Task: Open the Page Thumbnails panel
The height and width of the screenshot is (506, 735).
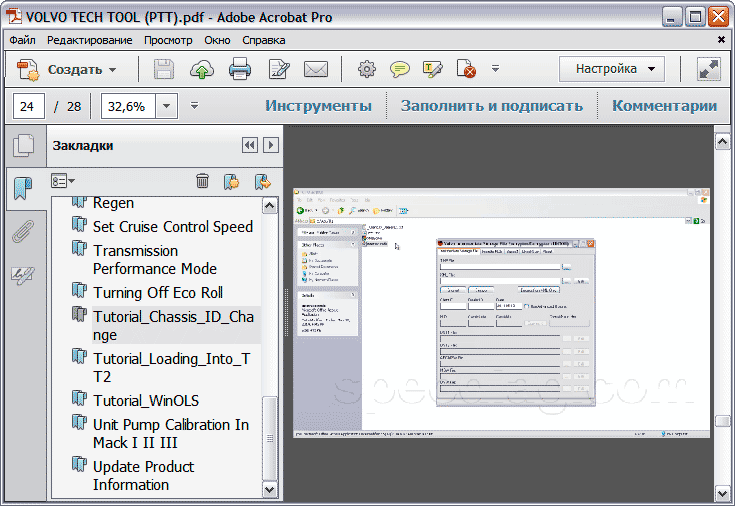Action: pos(22,146)
